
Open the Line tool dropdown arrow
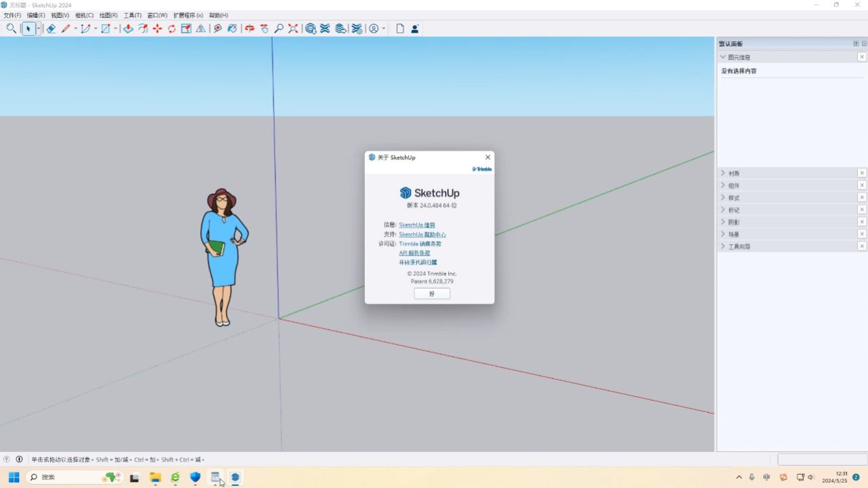click(75, 28)
